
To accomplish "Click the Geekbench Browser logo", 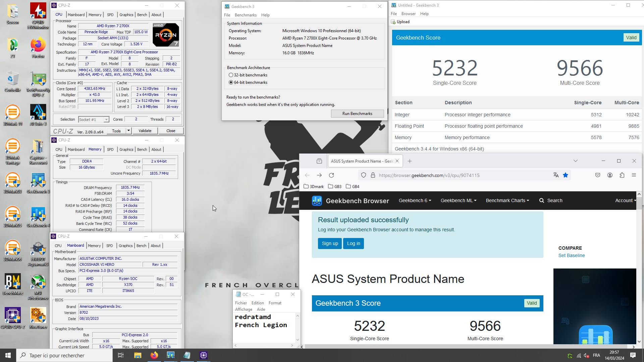I will tap(351, 201).
